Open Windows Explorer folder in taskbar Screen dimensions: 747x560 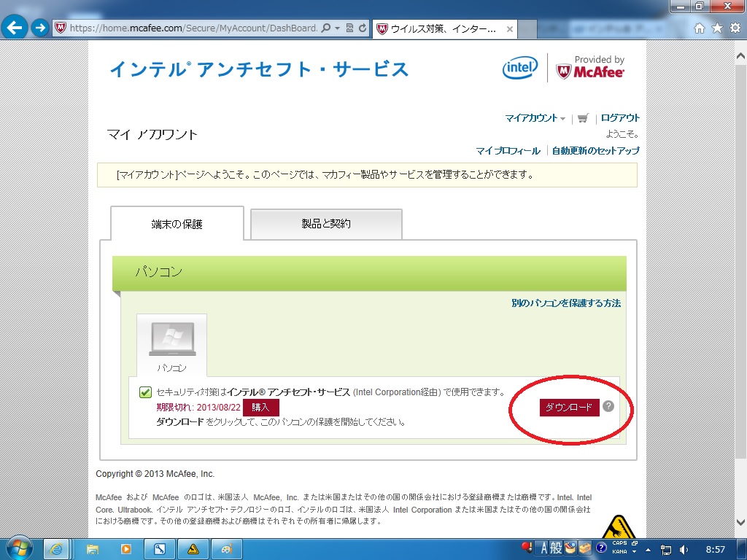click(x=92, y=550)
